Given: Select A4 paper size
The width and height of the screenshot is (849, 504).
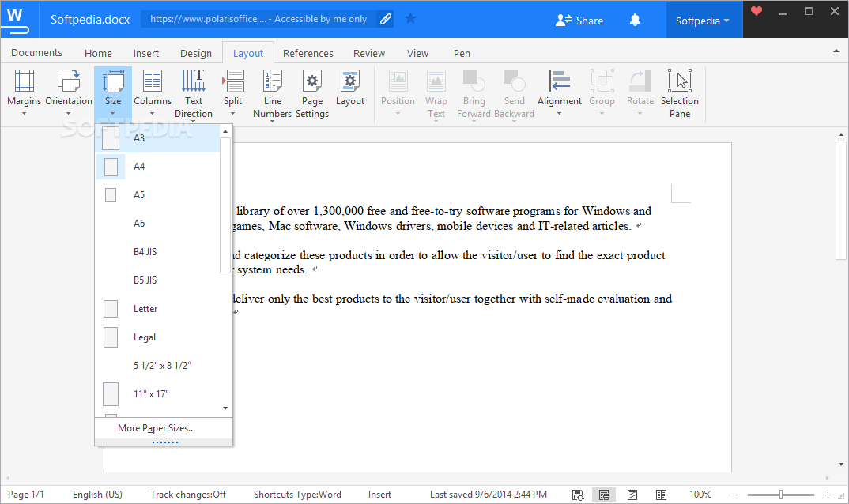Looking at the screenshot, I should click(x=158, y=166).
